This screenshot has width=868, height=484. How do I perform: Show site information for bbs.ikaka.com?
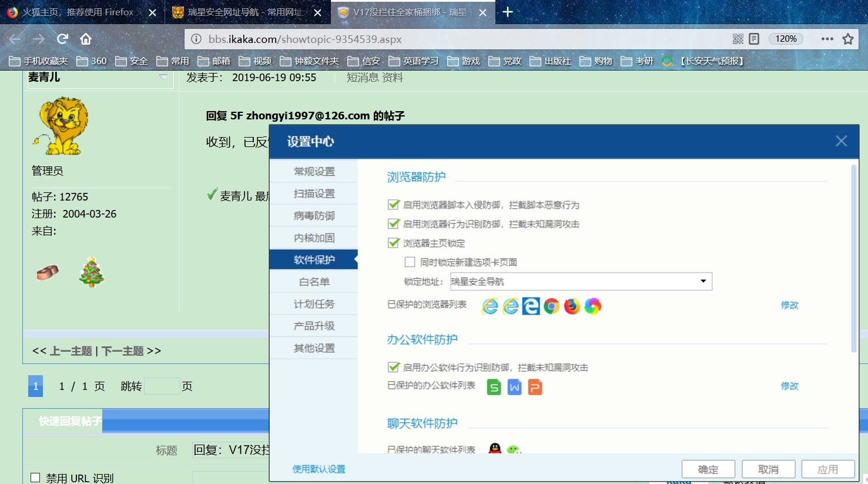(x=196, y=39)
